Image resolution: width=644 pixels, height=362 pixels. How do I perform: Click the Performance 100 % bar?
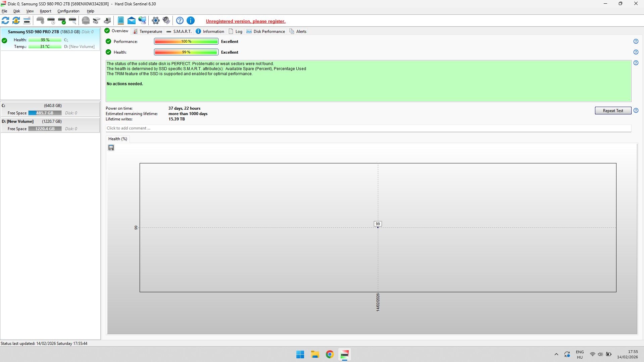(x=186, y=41)
